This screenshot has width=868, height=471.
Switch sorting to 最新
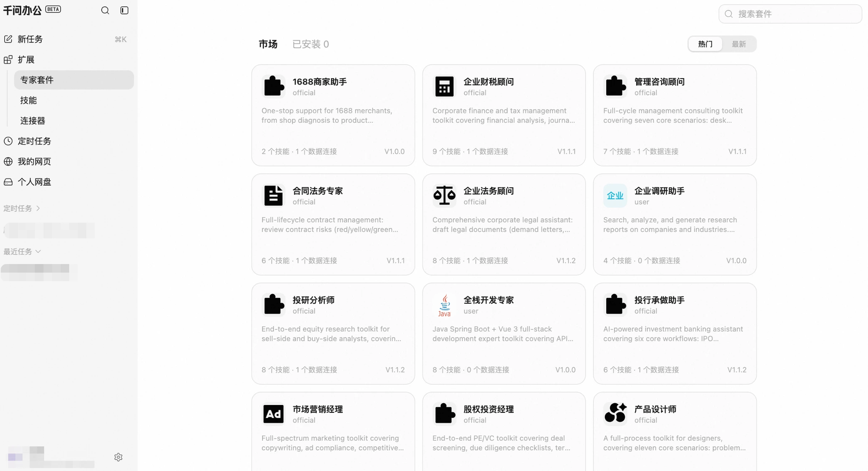point(739,44)
